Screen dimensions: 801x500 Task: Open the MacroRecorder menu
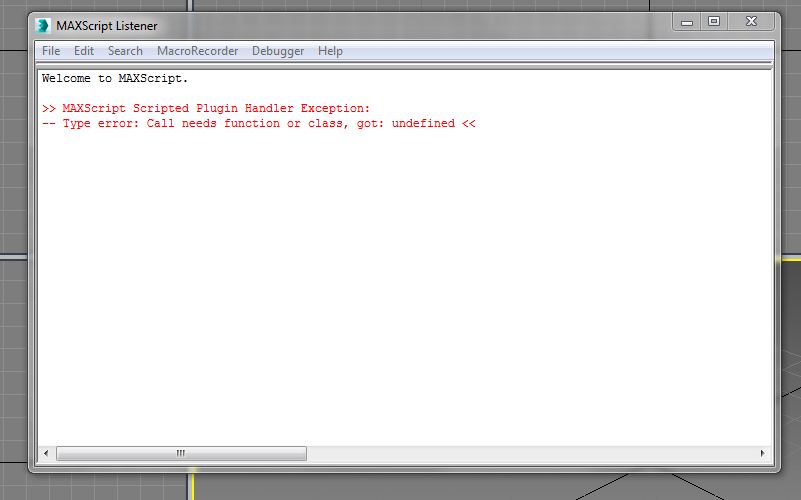[198, 51]
